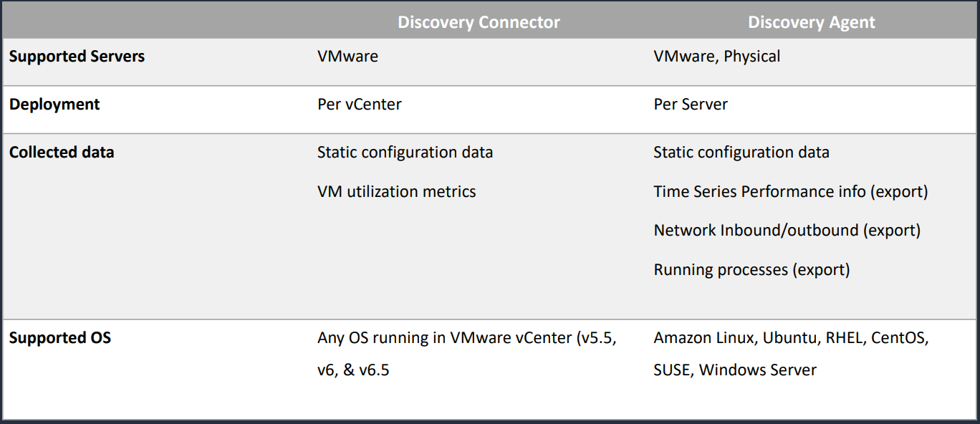Click 'Running processes (export)' text

point(751,270)
